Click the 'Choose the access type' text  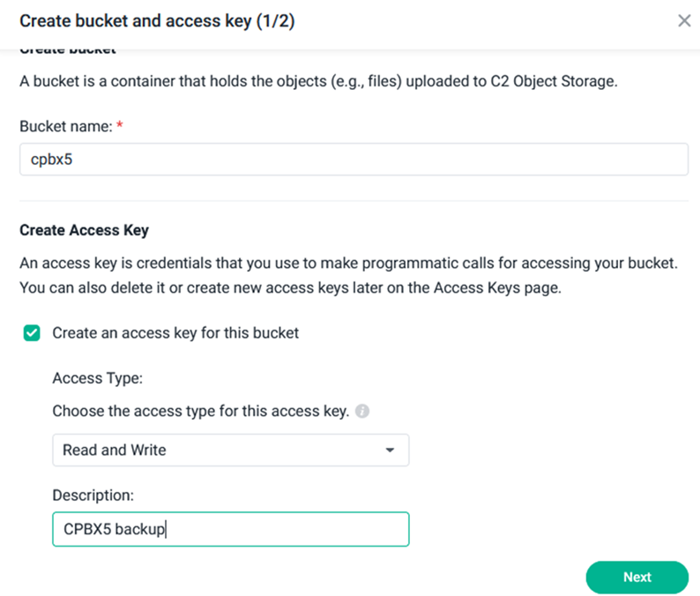point(200,411)
